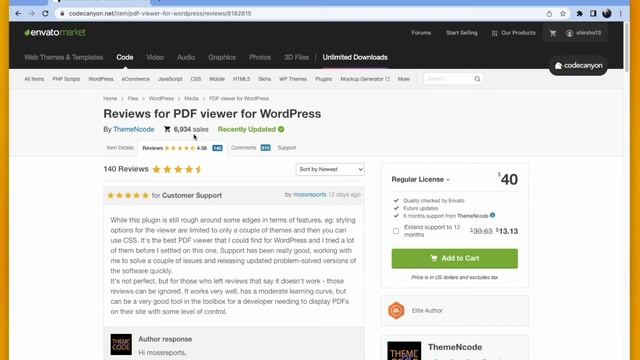Screen dimensions: 640x360
Task: Click Add to Cart button
Action: 455,258
